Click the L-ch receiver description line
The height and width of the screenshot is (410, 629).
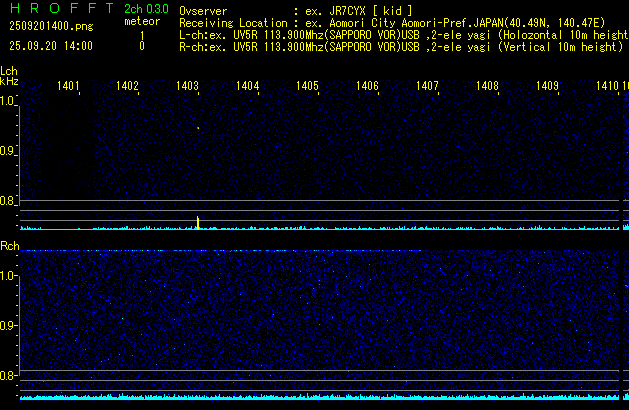400,34
